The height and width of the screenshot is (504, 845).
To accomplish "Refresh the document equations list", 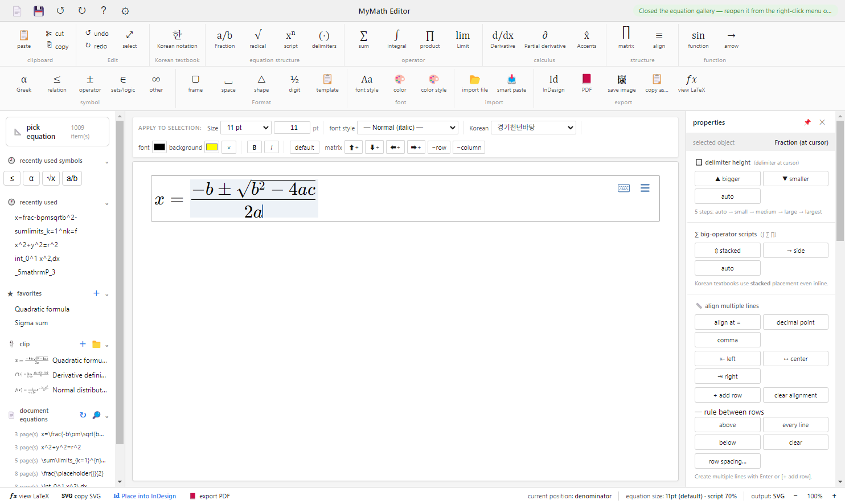I will [x=83, y=415].
